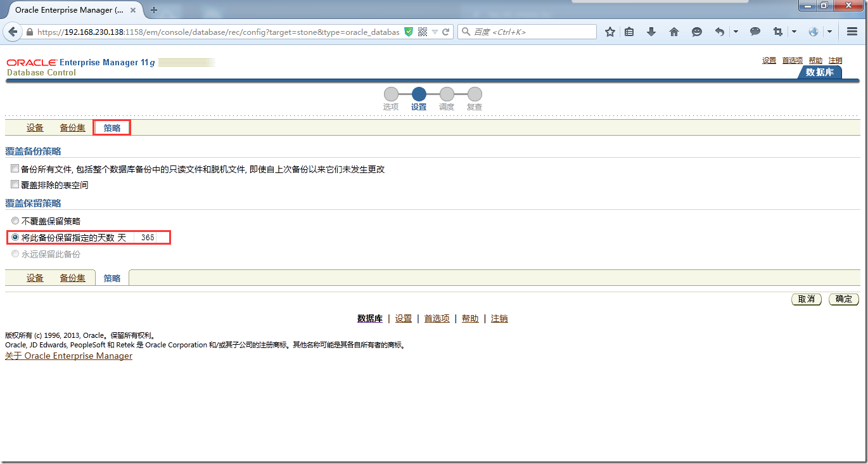Open the downloads arrow icon
This screenshot has height=464, width=868.
click(651, 32)
